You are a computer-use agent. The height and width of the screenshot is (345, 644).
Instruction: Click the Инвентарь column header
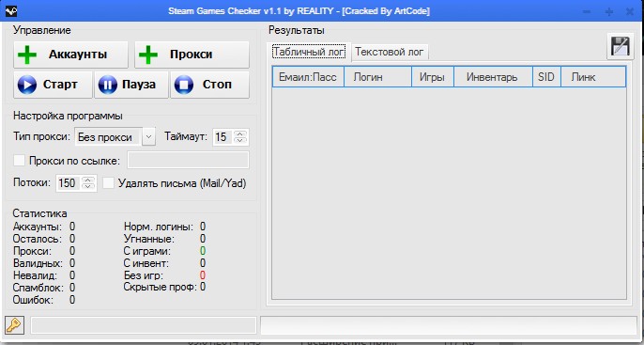click(x=493, y=77)
